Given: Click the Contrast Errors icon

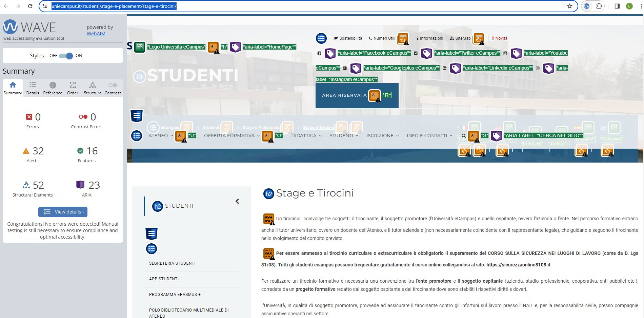Looking at the screenshot, I should click(83, 117).
